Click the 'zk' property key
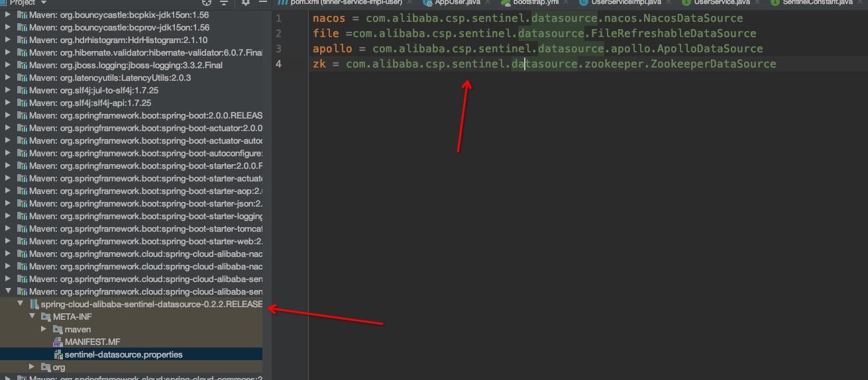Screen dimensions: 868x380 (x=319, y=64)
